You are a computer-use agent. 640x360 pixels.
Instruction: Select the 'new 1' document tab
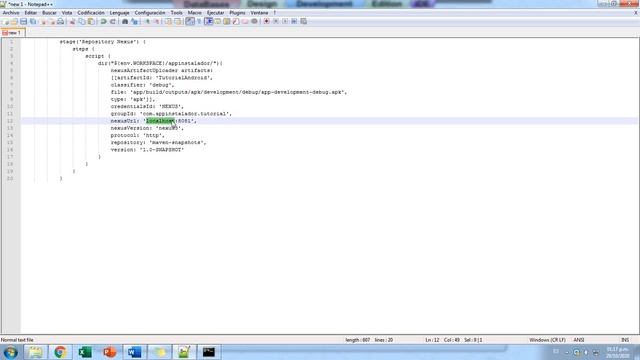[x=13, y=32]
